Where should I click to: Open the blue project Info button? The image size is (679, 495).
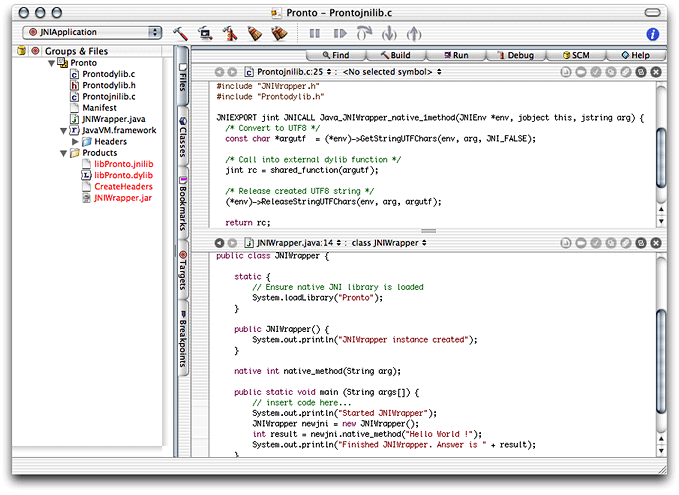653,34
